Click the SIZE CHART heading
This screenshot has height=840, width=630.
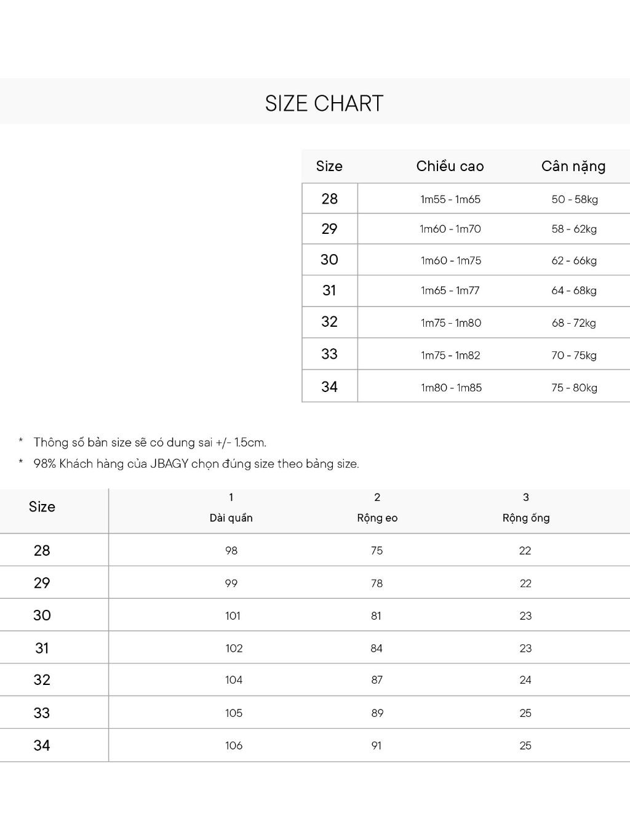coord(324,103)
